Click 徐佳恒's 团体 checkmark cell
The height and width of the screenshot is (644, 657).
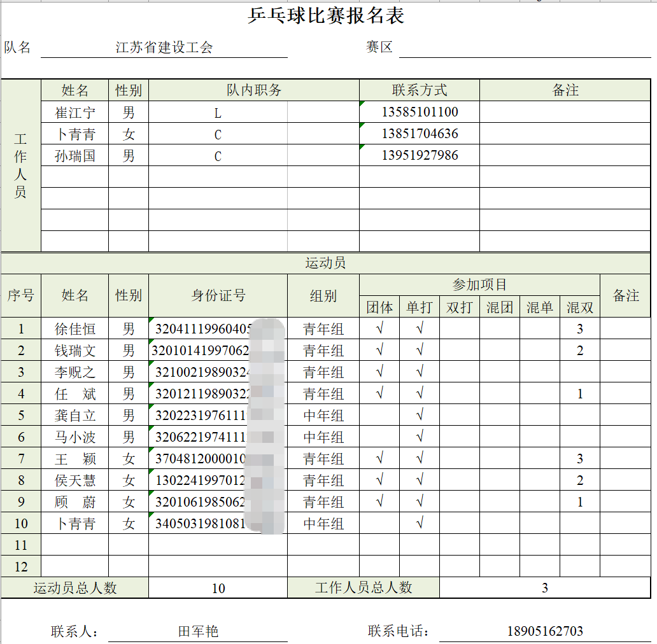pyautogui.click(x=379, y=328)
